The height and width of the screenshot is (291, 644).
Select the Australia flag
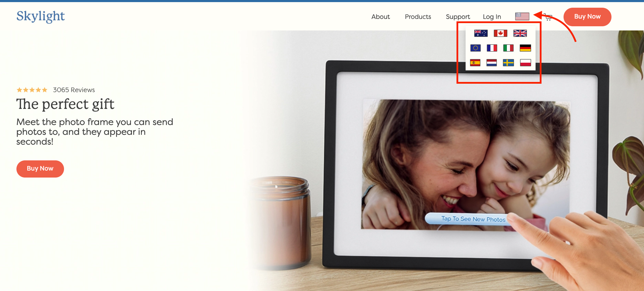tap(481, 33)
